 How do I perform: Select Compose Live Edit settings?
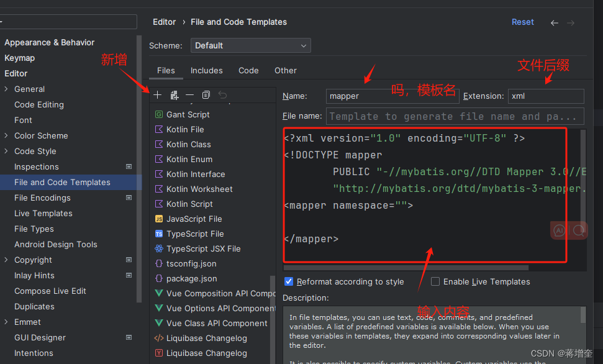(x=50, y=291)
